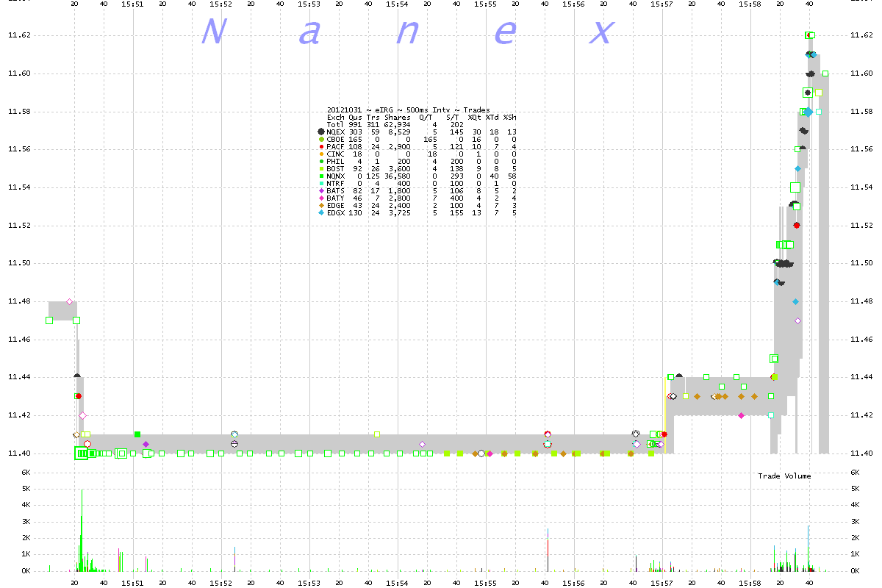Select the '%Sh' column header
The image size is (882, 588).
pos(510,117)
